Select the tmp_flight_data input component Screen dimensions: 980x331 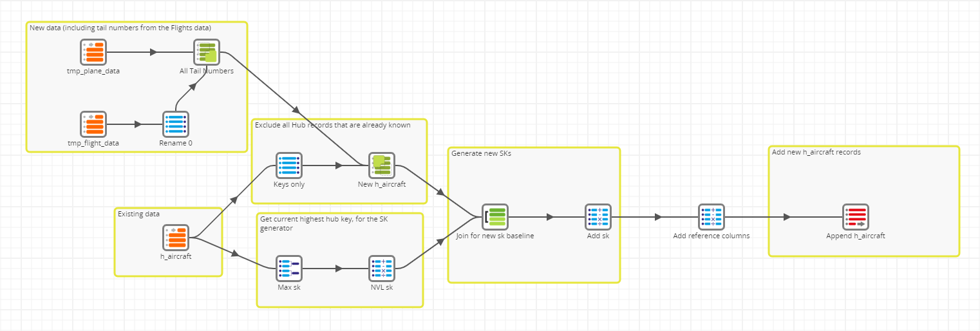click(x=93, y=124)
